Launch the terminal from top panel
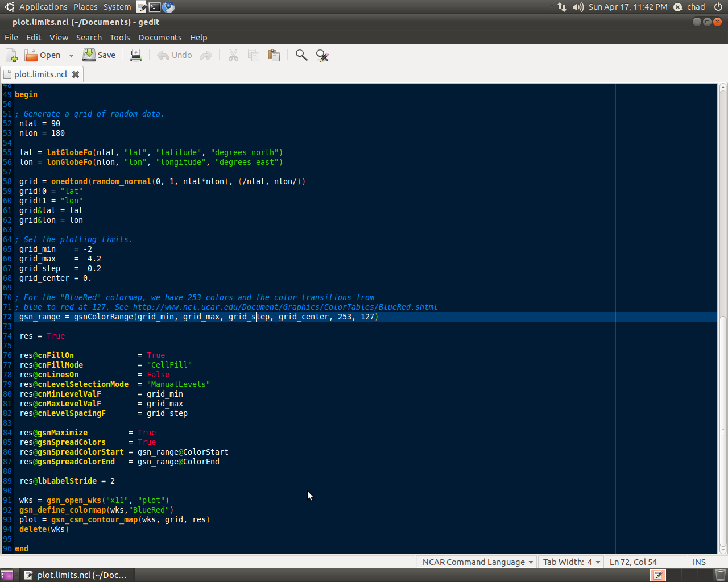Viewport: 728px width, 582px height. tap(155, 7)
